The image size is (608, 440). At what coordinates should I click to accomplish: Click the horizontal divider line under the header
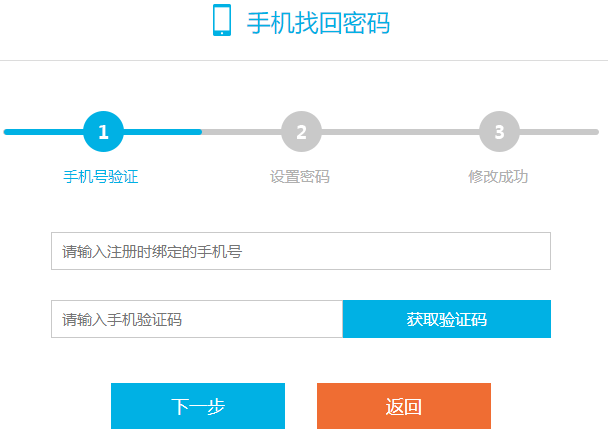pos(304,60)
